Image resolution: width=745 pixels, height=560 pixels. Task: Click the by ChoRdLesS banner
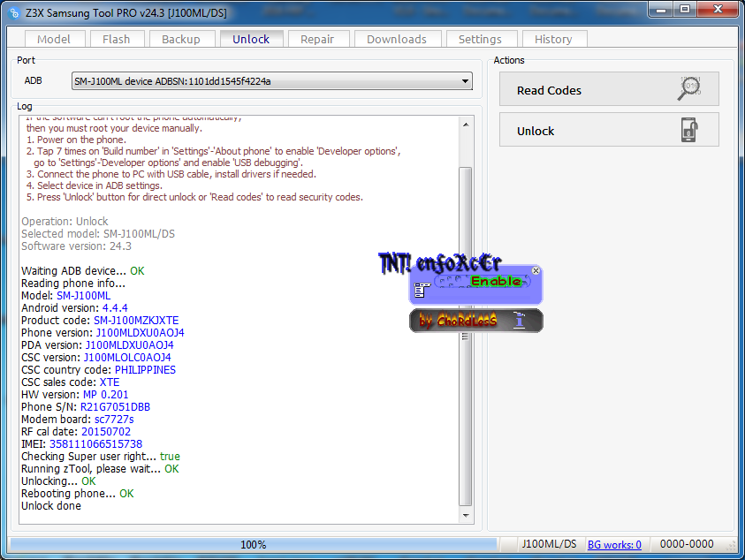click(476, 321)
